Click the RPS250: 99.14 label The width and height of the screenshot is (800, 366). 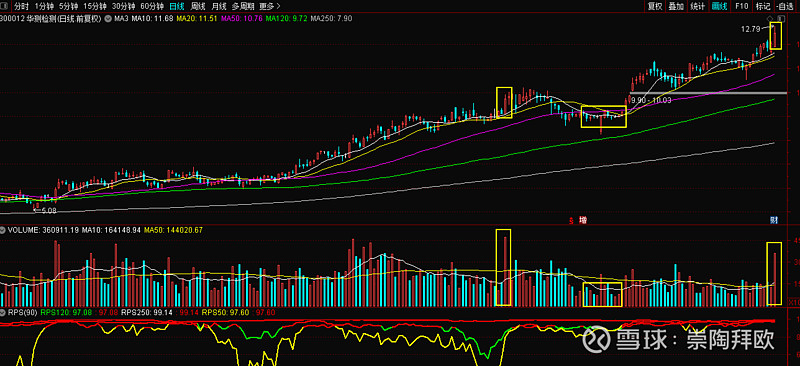[148, 312]
